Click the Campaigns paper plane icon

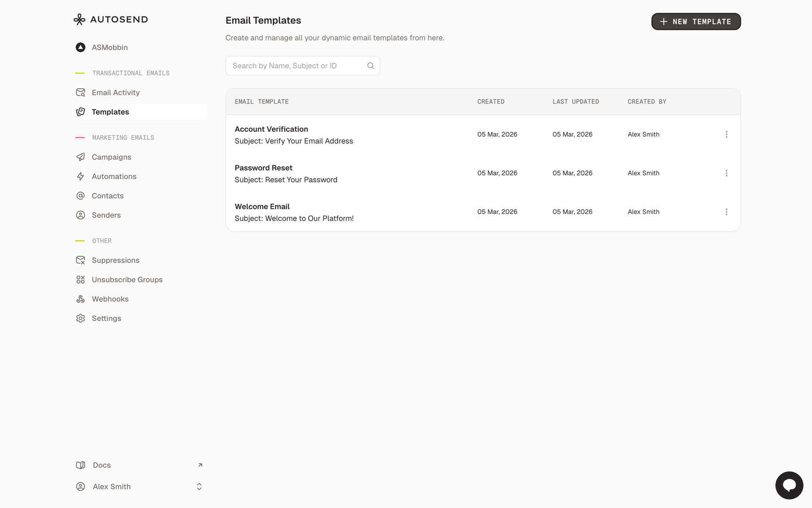pos(80,157)
